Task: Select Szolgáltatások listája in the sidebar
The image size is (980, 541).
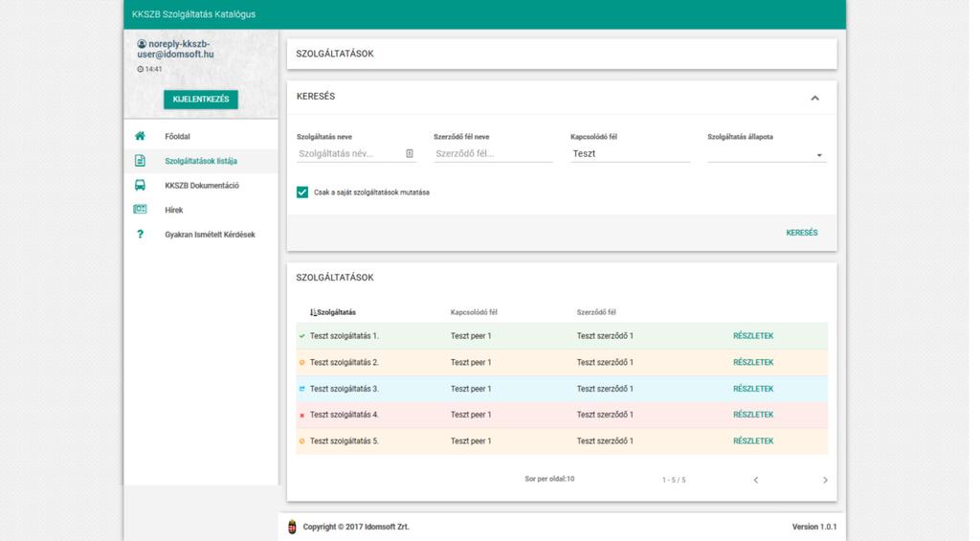Action: pyautogui.click(x=201, y=161)
